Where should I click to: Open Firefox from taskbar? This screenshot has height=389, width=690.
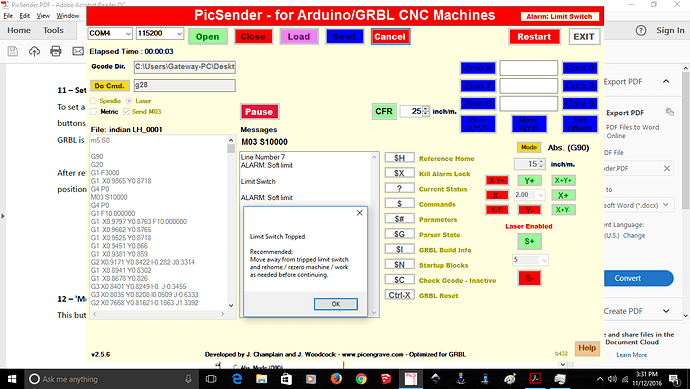tap(336, 379)
